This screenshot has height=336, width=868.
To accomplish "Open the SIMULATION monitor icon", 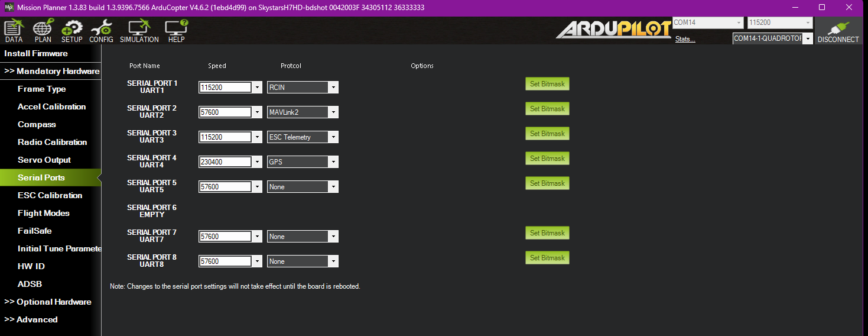I will [139, 31].
